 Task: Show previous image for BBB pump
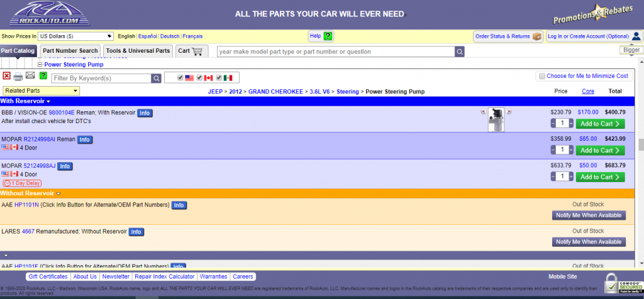(x=484, y=111)
